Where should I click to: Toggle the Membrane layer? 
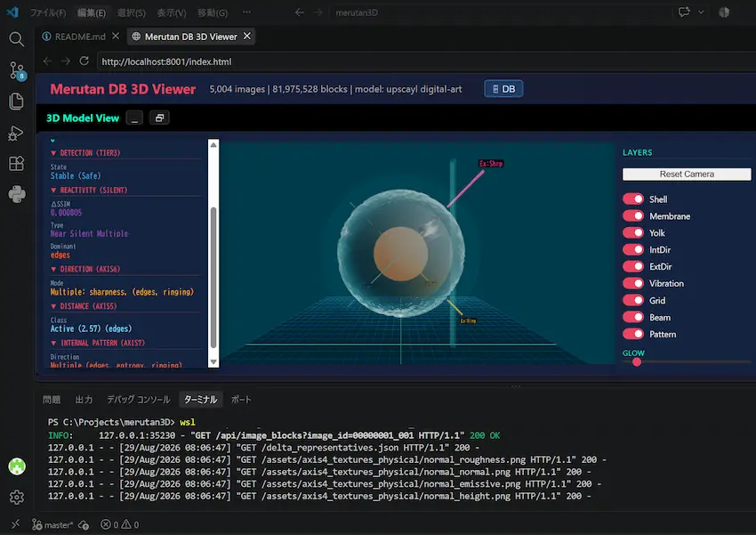pyautogui.click(x=633, y=215)
